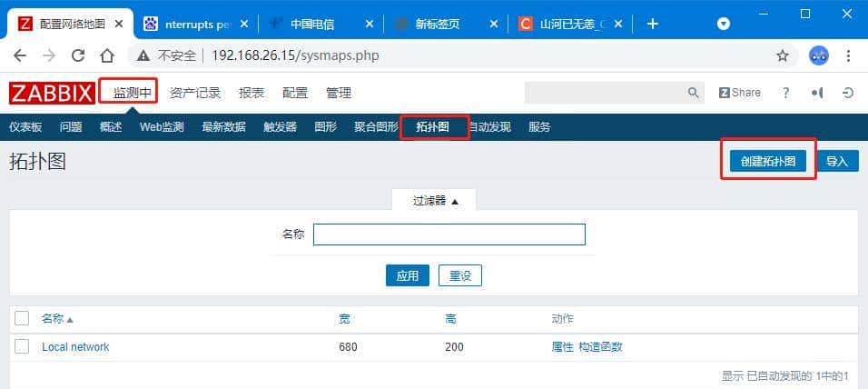Go to 概述 submenu
868x389 pixels.
[111, 127]
